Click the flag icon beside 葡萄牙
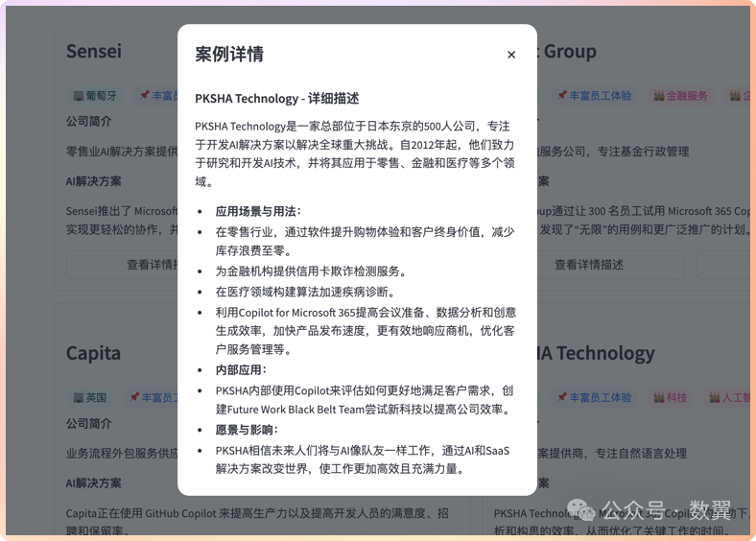The height and width of the screenshot is (541, 756). pos(79,96)
